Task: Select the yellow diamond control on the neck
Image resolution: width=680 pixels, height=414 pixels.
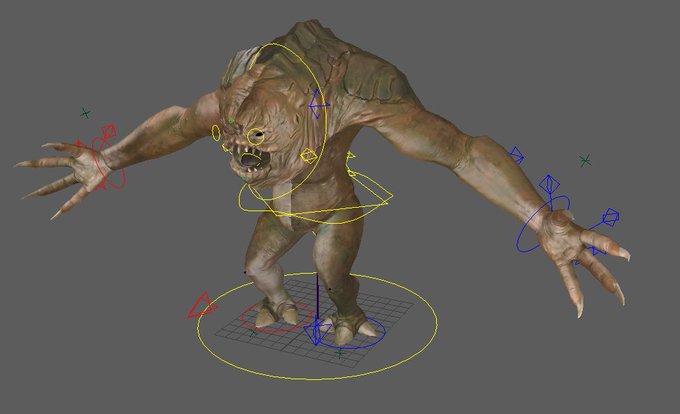Action: [x=309, y=156]
